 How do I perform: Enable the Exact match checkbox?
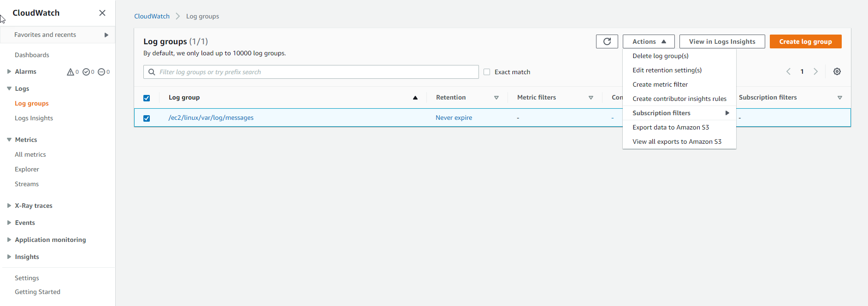click(x=487, y=72)
